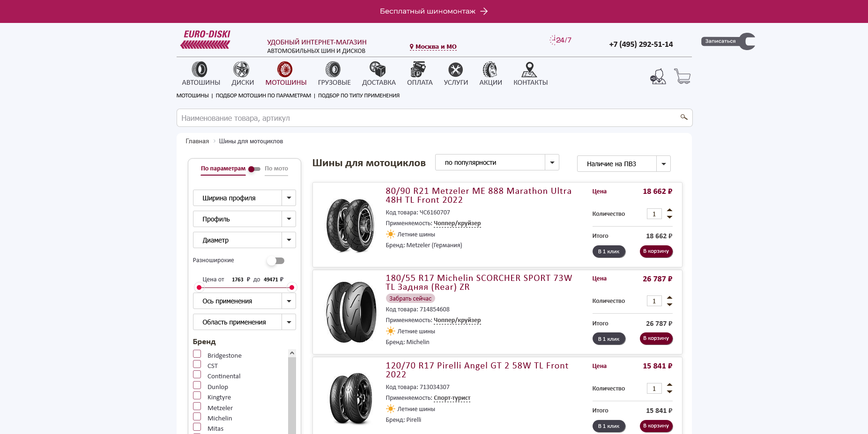The image size is (868, 434).
Task: Open the Доставка delivery icon
Action: click(x=378, y=69)
